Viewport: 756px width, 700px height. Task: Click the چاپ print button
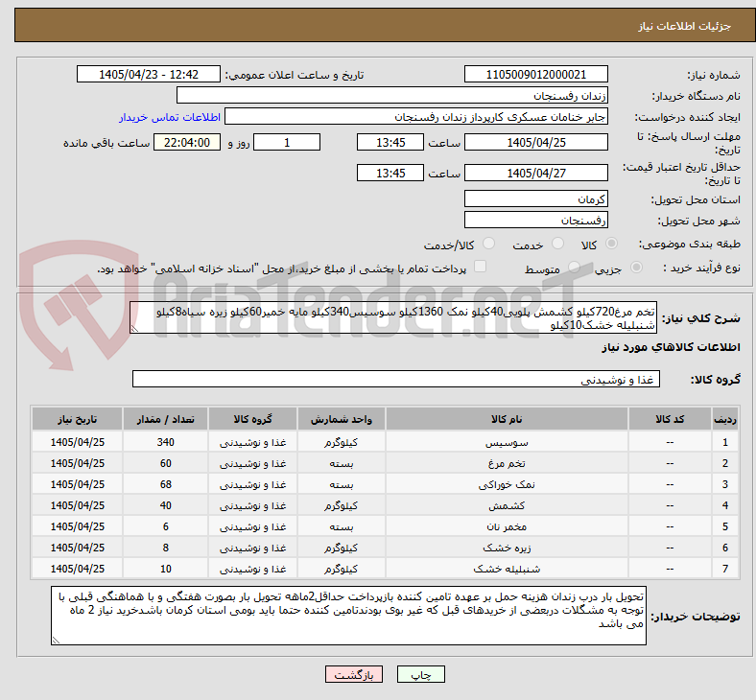point(421,674)
